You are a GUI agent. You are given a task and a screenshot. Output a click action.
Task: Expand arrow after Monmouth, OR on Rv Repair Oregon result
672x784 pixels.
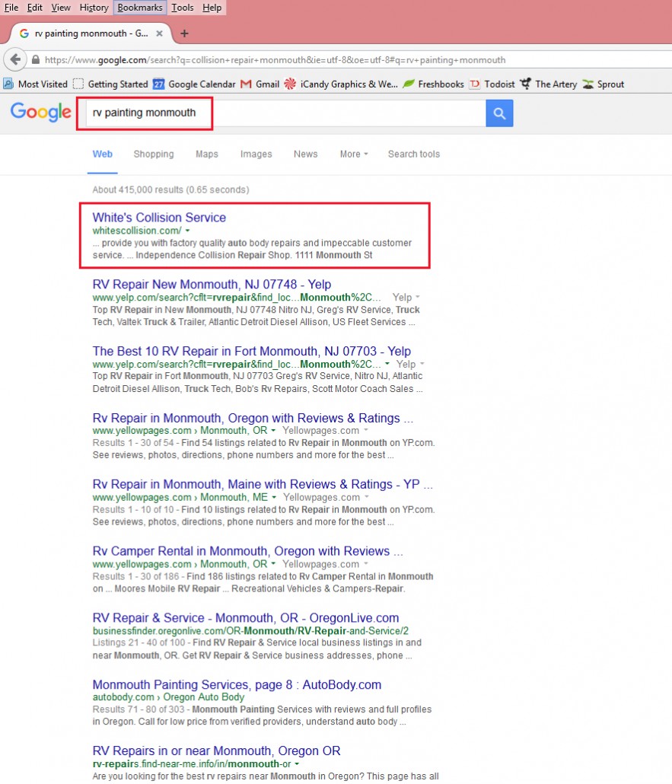pos(273,431)
